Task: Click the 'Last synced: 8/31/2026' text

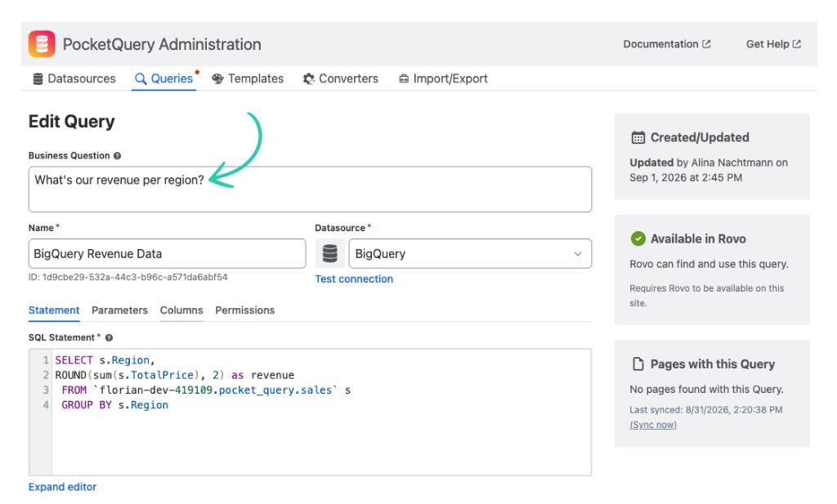Action: pos(705,410)
